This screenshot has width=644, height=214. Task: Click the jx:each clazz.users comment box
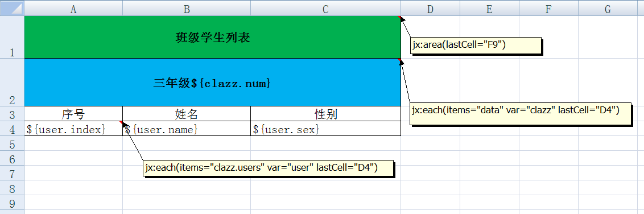coord(268,167)
